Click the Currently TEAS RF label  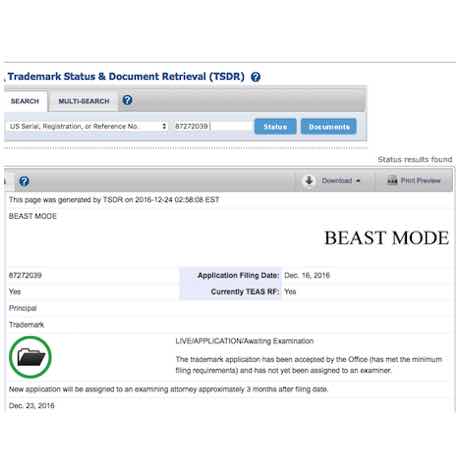[x=245, y=292]
